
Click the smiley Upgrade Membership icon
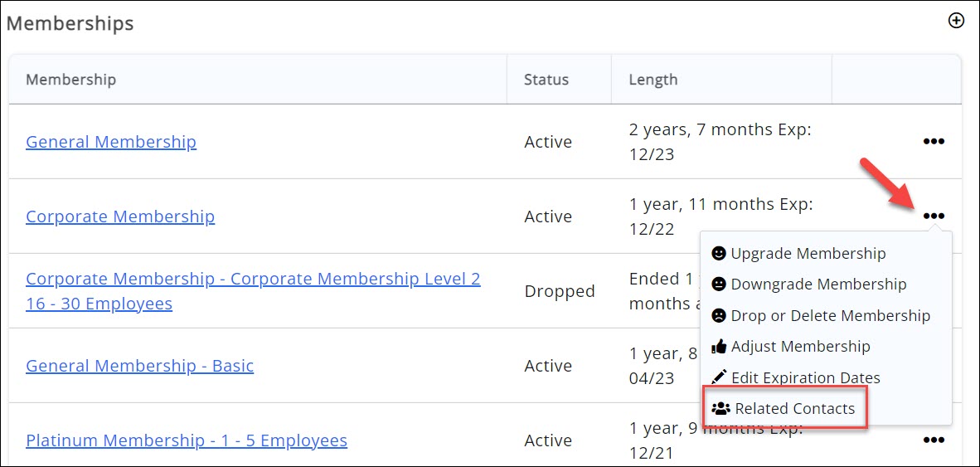719,253
